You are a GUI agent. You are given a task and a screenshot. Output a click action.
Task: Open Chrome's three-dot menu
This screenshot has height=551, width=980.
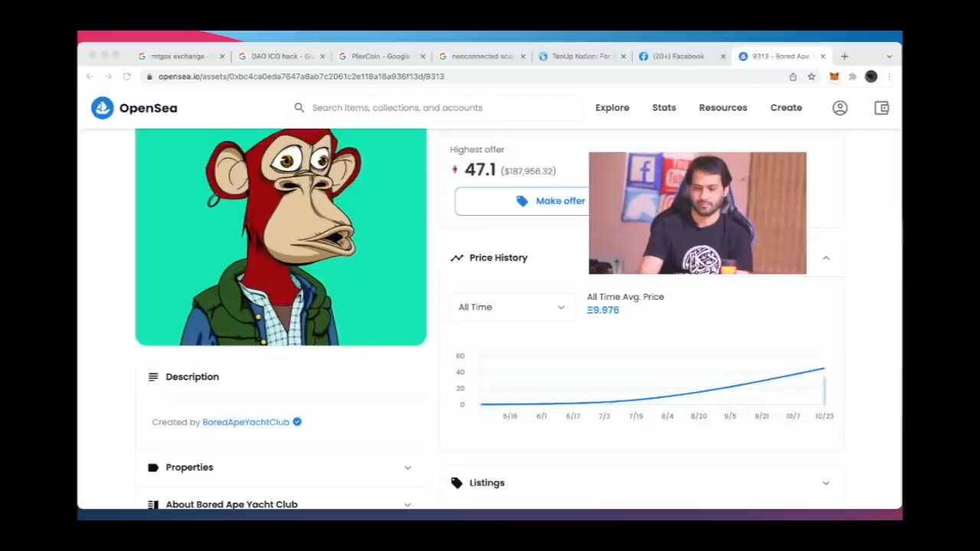point(889,77)
